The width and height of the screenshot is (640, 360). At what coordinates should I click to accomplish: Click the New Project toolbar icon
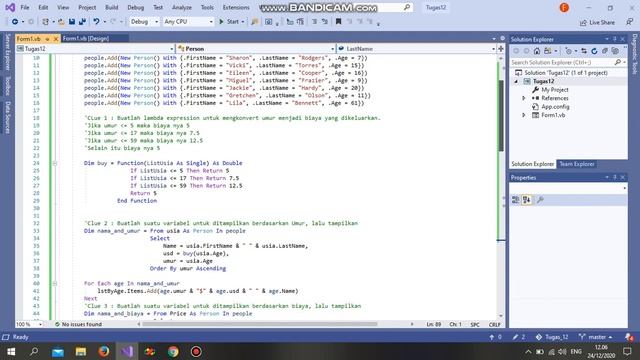45,22
